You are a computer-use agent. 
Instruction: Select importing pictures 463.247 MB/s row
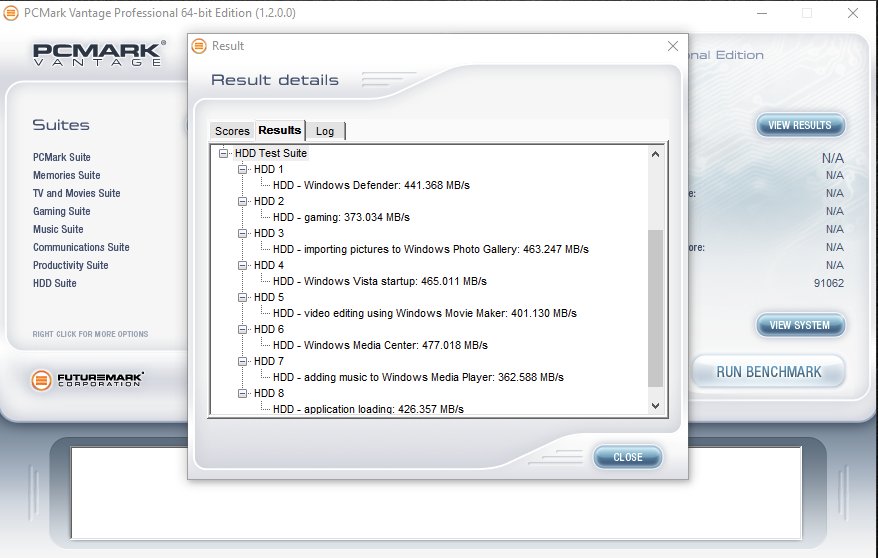pos(431,249)
